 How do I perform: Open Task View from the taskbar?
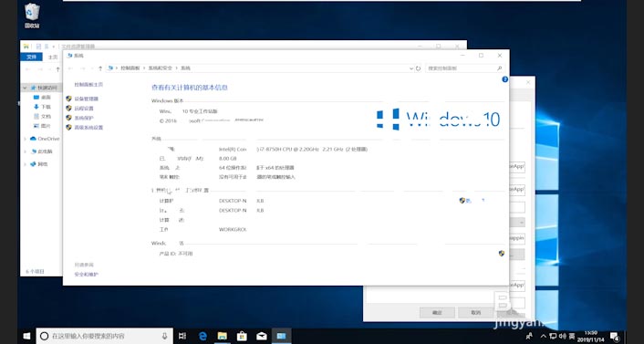pyautogui.click(x=182, y=336)
